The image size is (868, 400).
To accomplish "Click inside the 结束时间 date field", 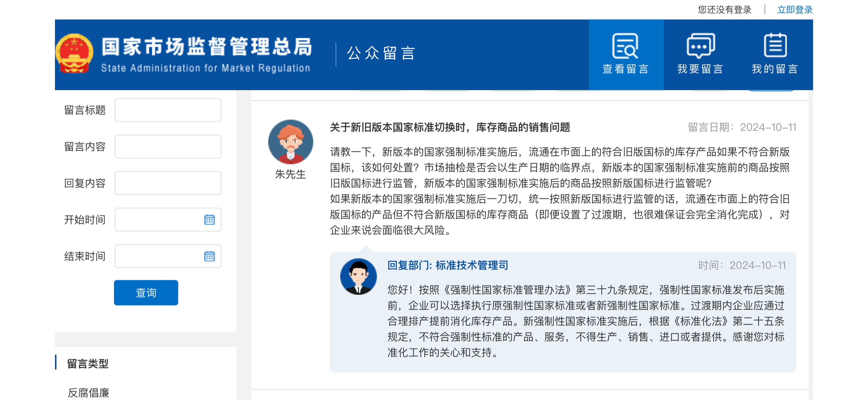I will pos(168,256).
